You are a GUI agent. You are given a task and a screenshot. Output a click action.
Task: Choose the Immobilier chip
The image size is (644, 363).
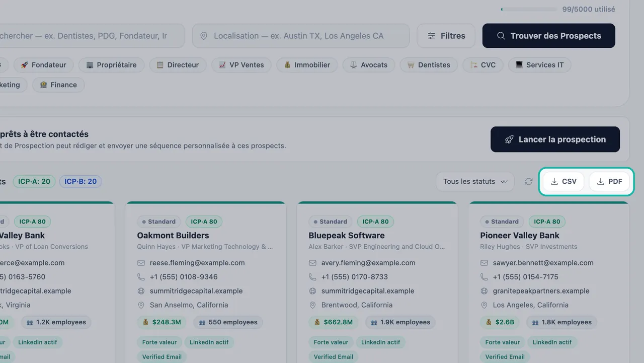307,65
